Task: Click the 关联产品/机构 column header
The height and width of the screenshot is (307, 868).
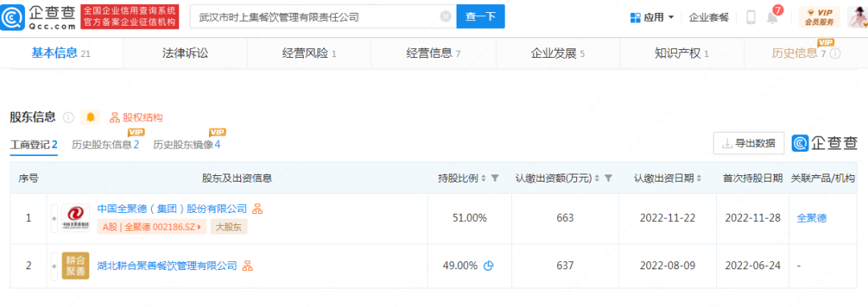Action: [823, 178]
